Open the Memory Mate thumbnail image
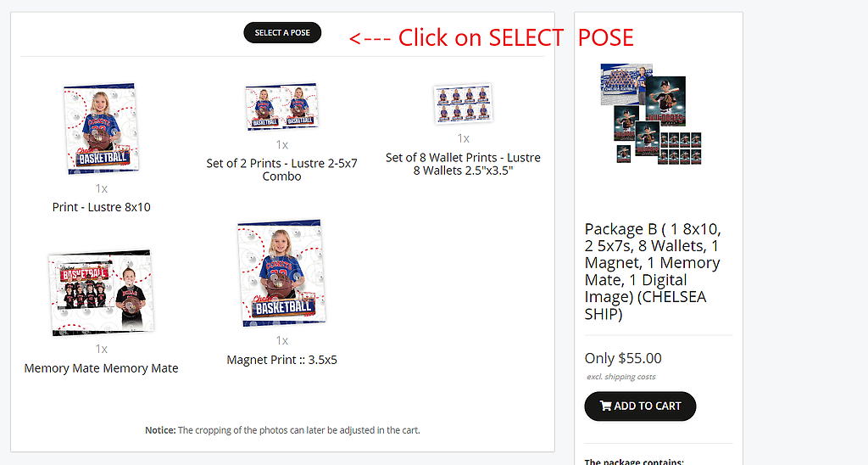The width and height of the screenshot is (868, 465). (x=101, y=292)
